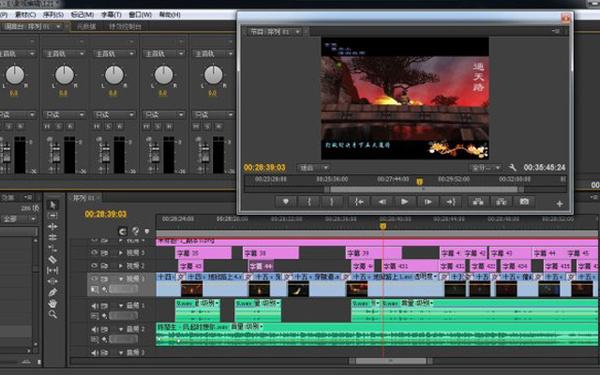The width and height of the screenshot is (600, 375).
Task: Select 字幕 35 clip on 视频 3
Action: click(x=203, y=253)
